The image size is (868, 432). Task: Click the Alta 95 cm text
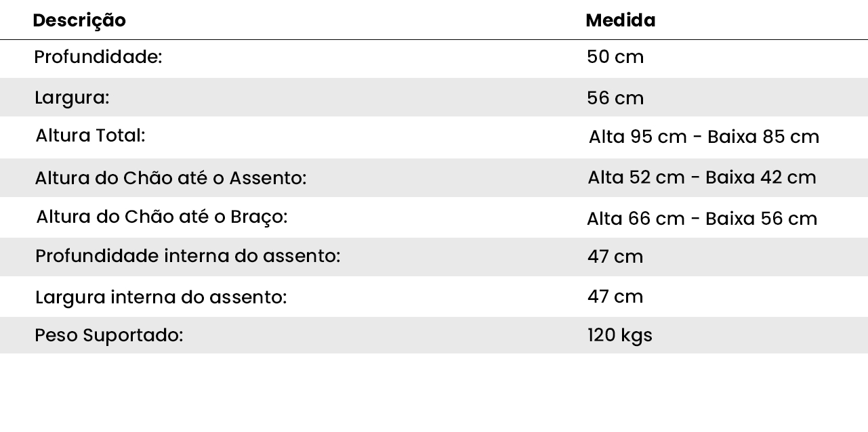(x=638, y=137)
